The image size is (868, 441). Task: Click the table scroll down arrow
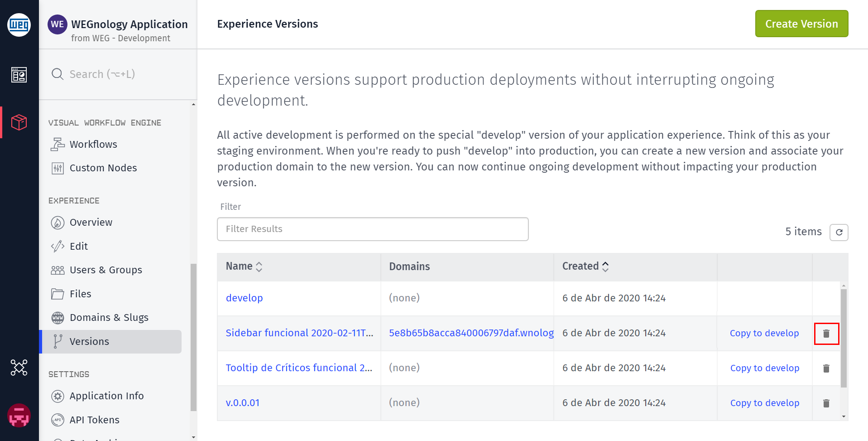[x=844, y=417]
